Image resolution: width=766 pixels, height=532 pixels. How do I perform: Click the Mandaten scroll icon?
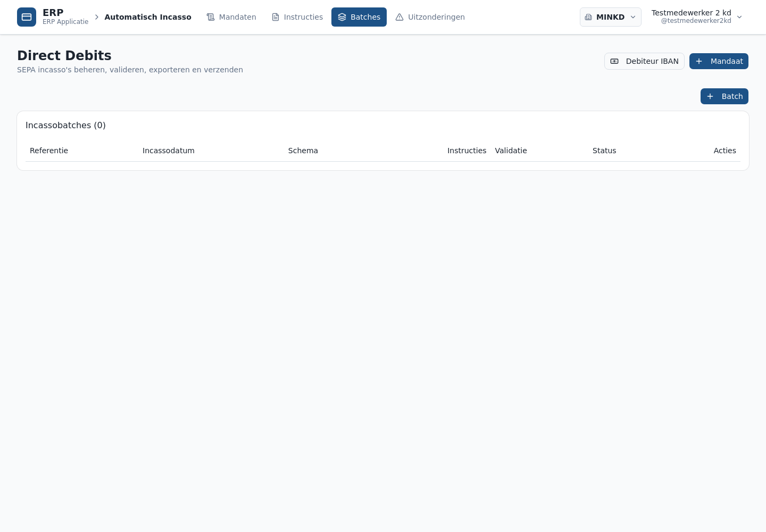click(x=211, y=17)
